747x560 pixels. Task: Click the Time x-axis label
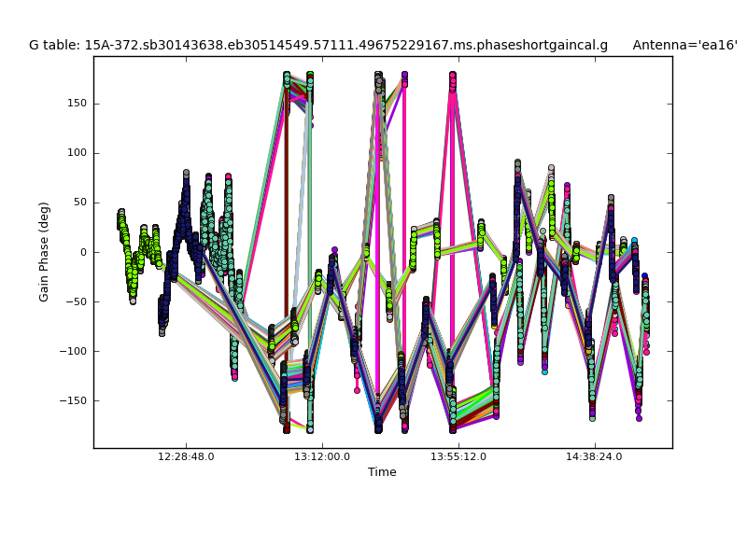pos(382,472)
